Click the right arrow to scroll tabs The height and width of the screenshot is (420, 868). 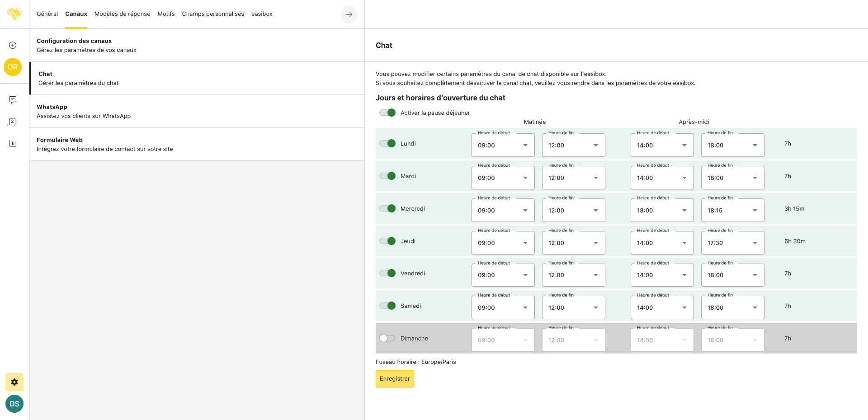click(x=349, y=14)
